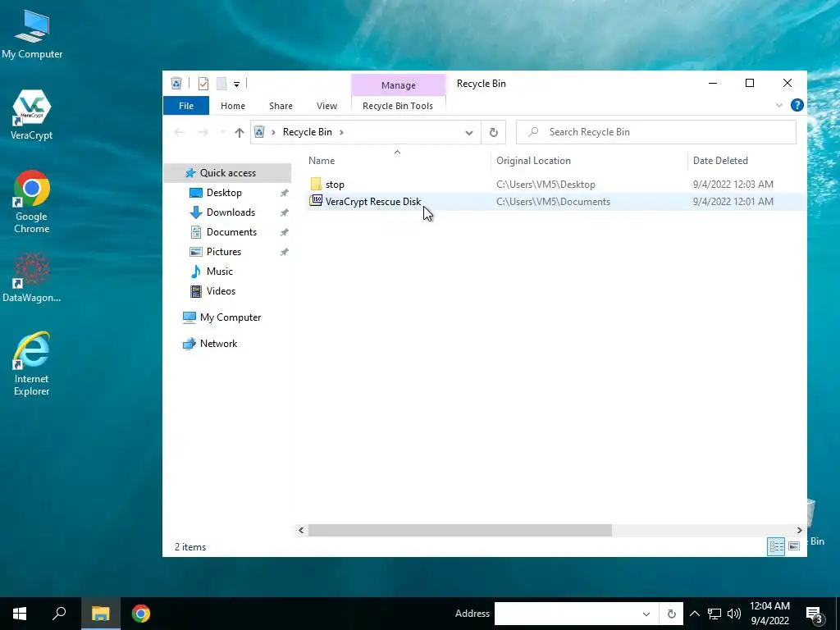The image size is (840, 630).
Task: Open the Action Center notifications icon
Action: [815, 614]
